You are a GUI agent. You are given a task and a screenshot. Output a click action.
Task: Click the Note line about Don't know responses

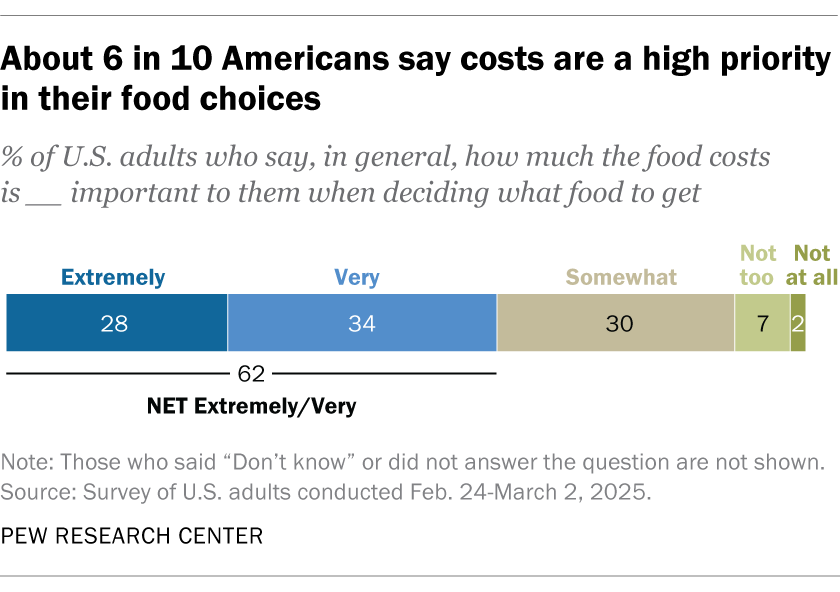pyautogui.click(x=413, y=463)
